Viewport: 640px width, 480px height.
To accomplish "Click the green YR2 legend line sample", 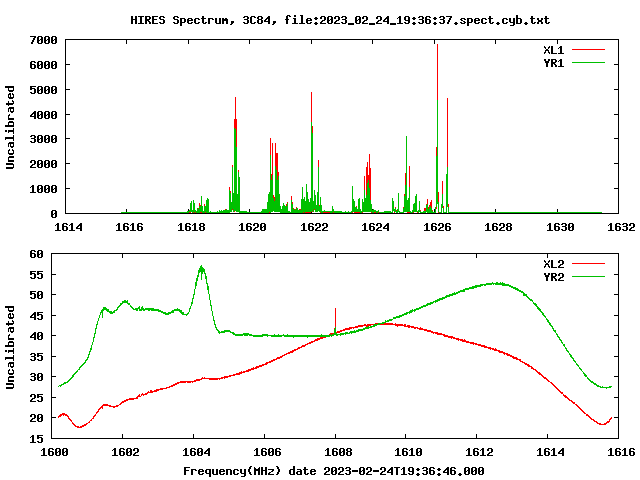I will [588, 277].
